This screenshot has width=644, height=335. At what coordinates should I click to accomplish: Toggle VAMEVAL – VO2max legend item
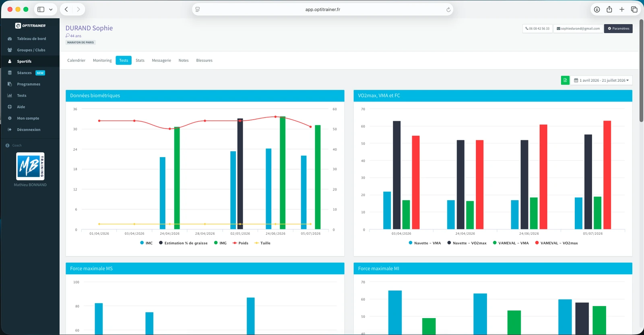(x=556, y=243)
